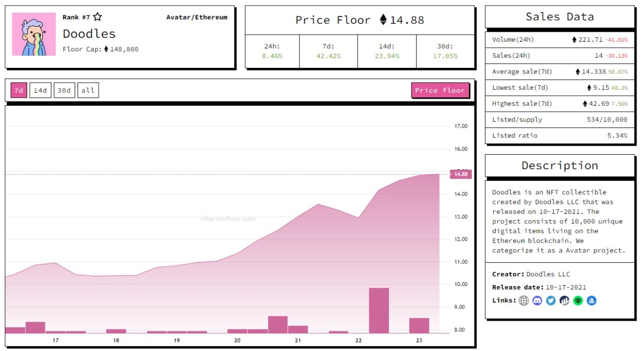The width and height of the screenshot is (644, 351).
Task: Open the blue sailboat OpenSea link icon
Action: tap(592, 301)
